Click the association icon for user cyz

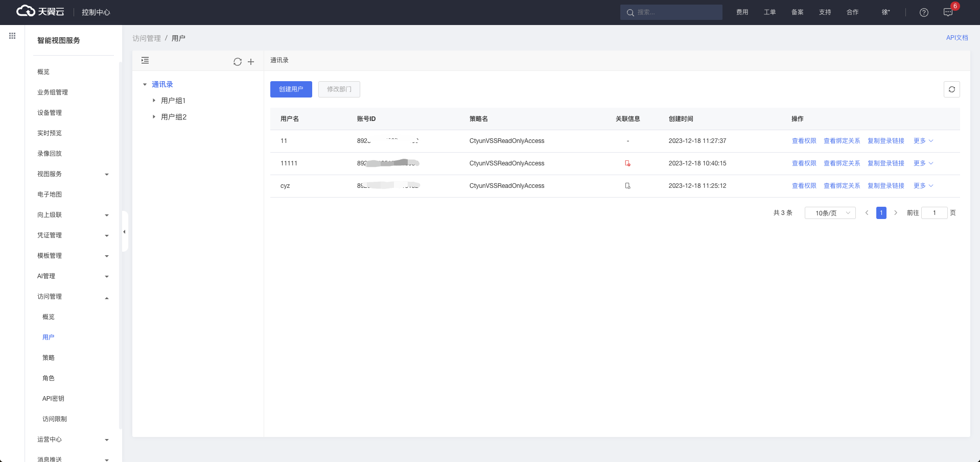[627, 186]
